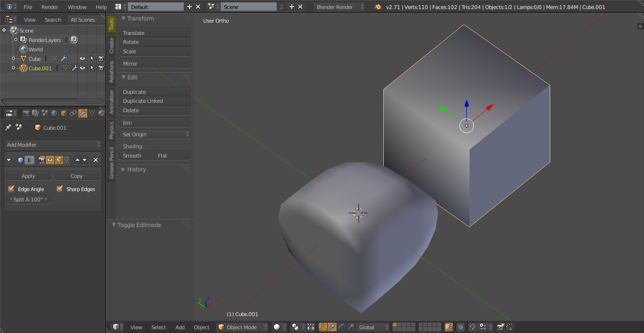This screenshot has width=644, height=333.
Task: Open the Object properties tab
Action: click(64, 113)
